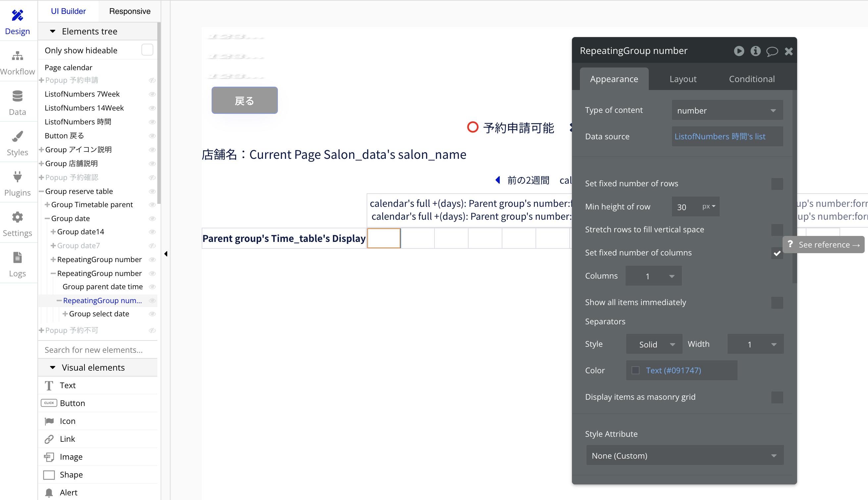Image resolution: width=868 pixels, height=500 pixels.
Task: Open the Logs document icon
Action: [x=18, y=257]
